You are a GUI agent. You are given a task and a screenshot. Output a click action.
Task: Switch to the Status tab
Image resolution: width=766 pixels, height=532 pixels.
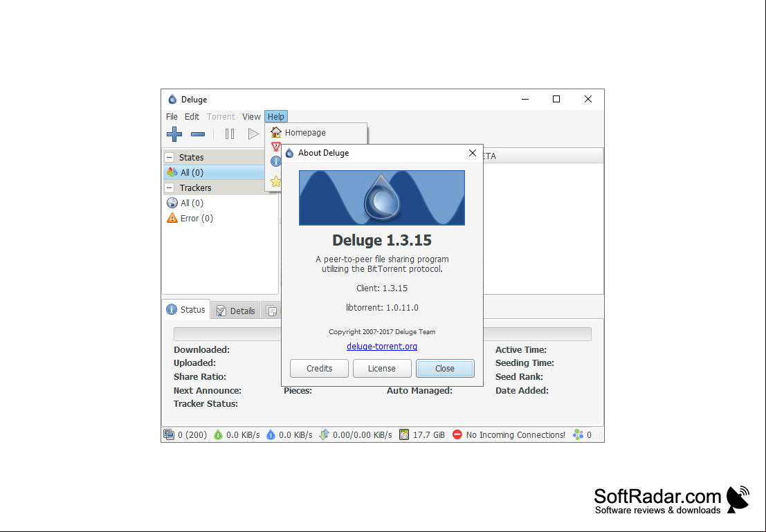click(186, 309)
